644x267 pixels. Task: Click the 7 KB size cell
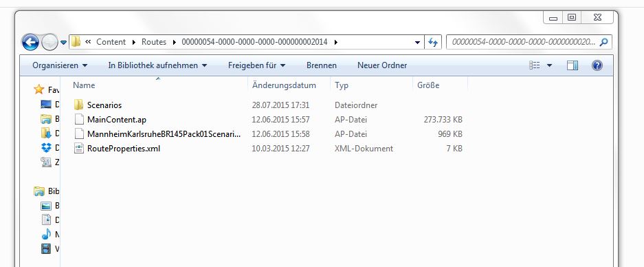pyautogui.click(x=454, y=149)
